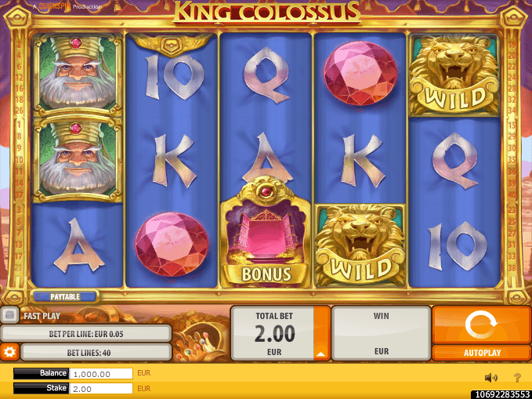Click the top-right lion WILD symbol
The width and height of the screenshot is (532, 399).
[x=454, y=74]
